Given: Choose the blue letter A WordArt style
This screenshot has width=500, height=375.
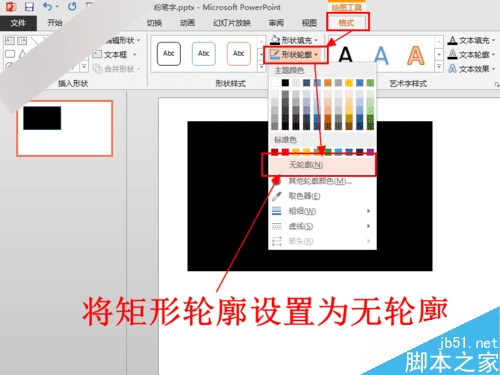Looking at the screenshot, I should pyautogui.click(x=381, y=55).
